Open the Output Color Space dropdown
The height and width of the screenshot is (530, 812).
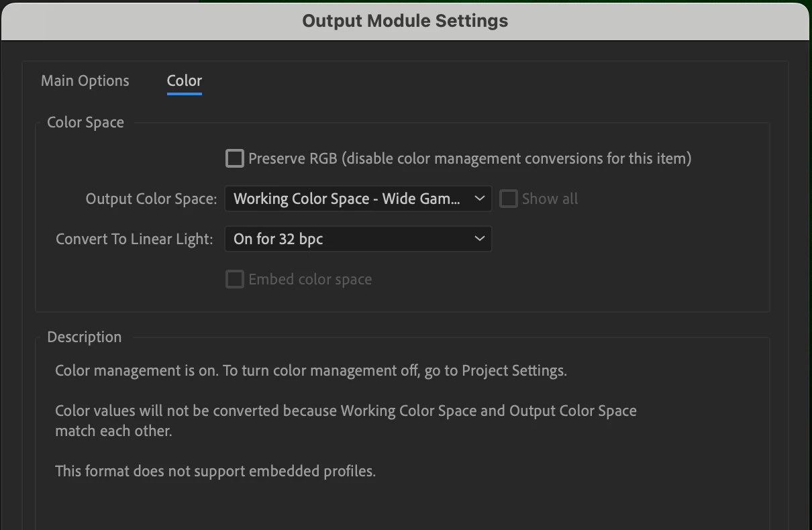(x=358, y=199)
